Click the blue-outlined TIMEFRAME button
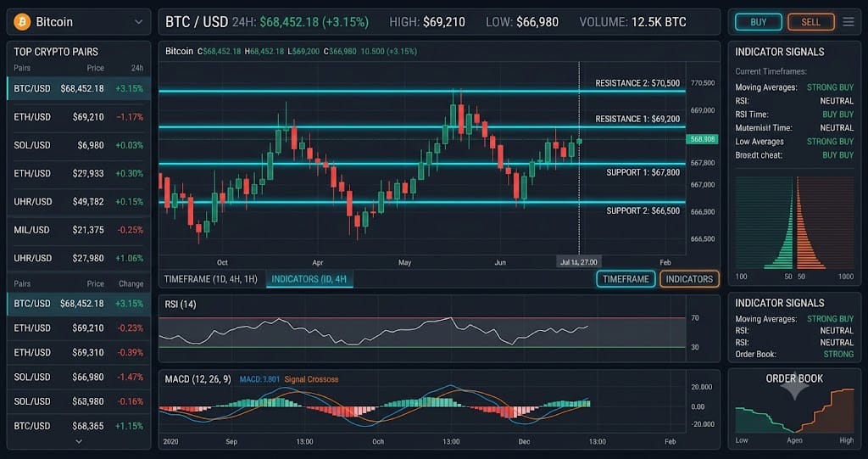This screenshot has width=868, height=459. pyautogui.click(x=626, y=279)
